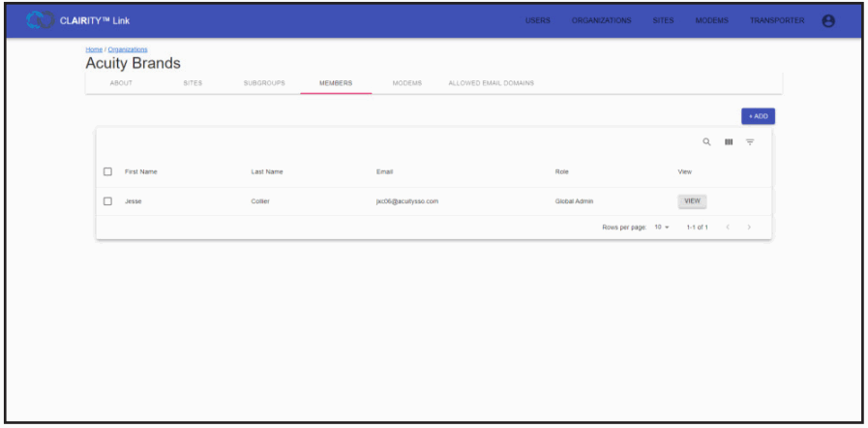Follow the Home breadcrumb link
The image size is (868, 428).
(x=94, y=49)
